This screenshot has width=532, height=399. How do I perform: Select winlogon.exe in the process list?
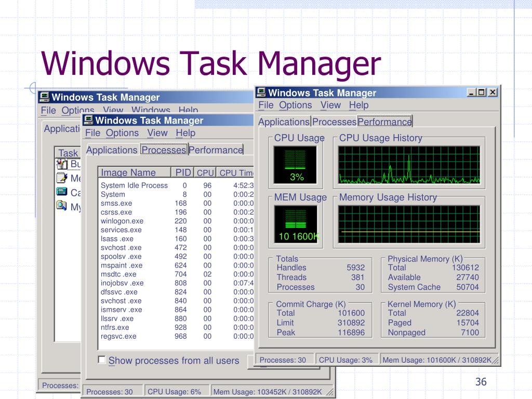[x=177, y=221]
